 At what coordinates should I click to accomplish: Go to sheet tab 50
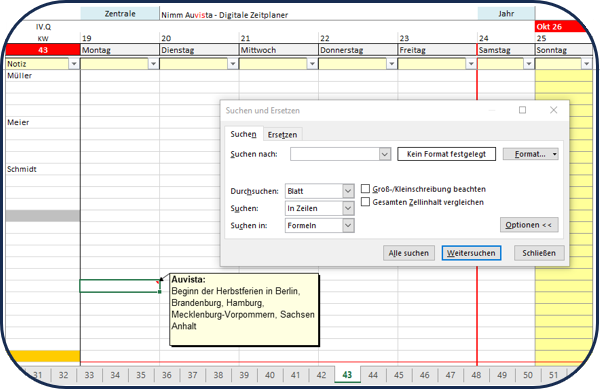[x=528, y=375]
